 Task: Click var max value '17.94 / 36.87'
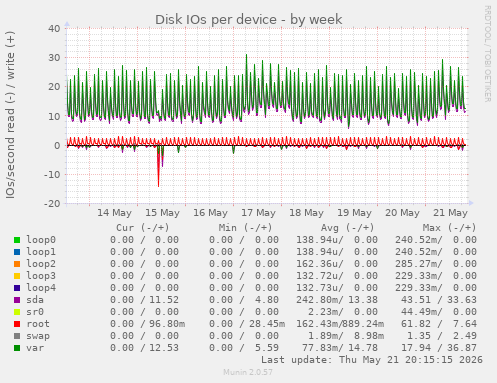point(439,348)
